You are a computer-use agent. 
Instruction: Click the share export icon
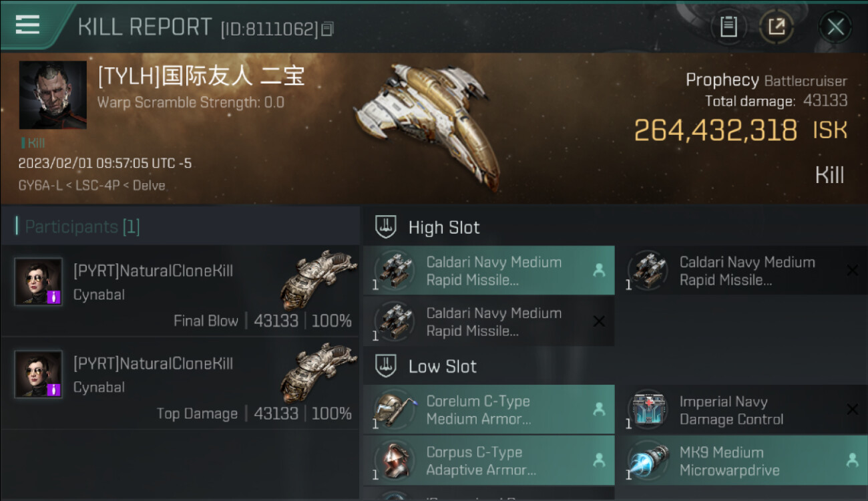tap(777, 27)
